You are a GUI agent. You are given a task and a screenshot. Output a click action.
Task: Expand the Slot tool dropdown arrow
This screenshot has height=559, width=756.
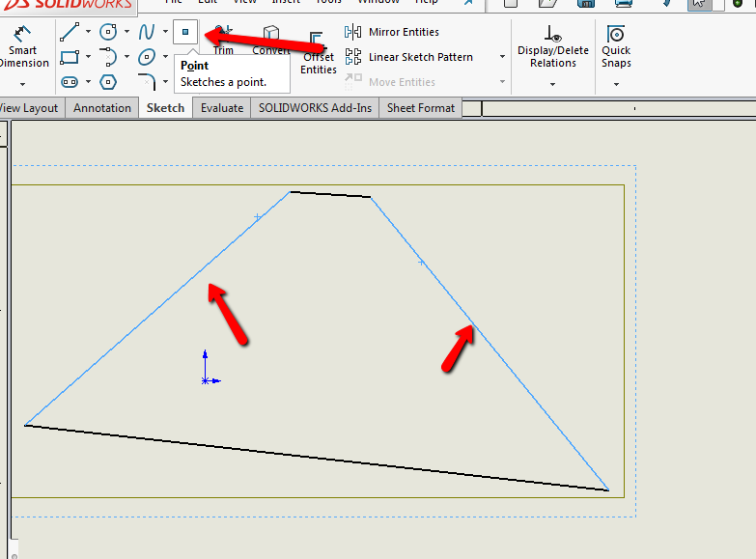(x=88, y=82)
